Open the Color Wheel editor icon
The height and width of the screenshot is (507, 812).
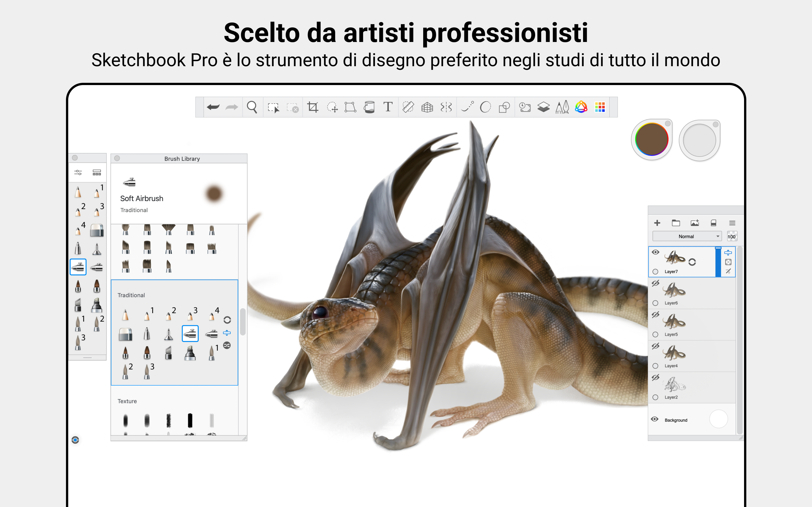(x=581, y=107)
